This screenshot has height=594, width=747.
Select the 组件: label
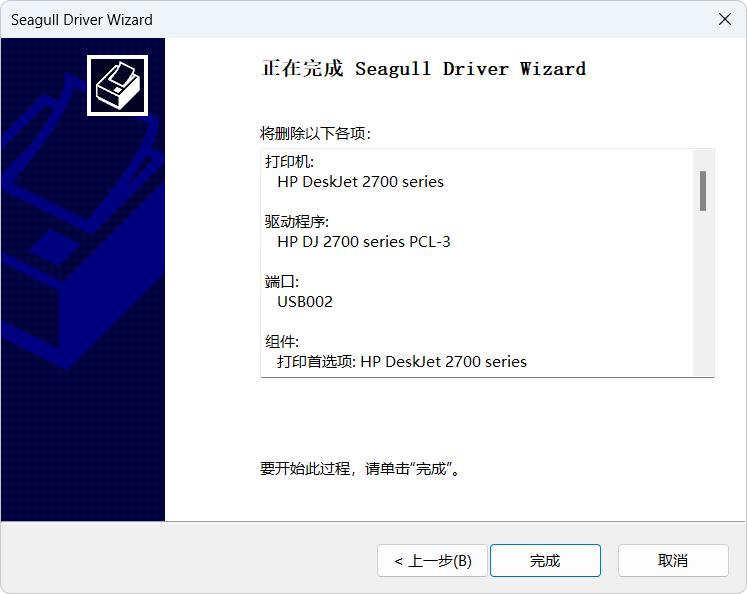(282, 342)
